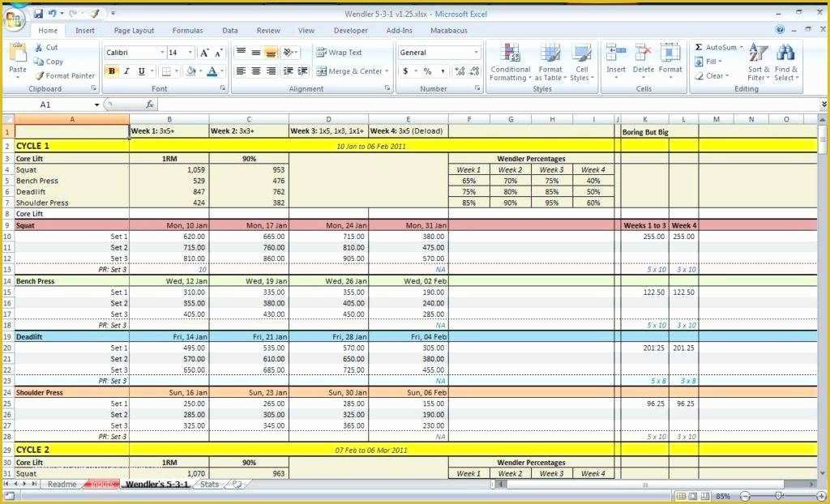Increase font size with Grow Font icon
Image resolution: width=830 pixels, height=504 pixels.
coord(204,53)
